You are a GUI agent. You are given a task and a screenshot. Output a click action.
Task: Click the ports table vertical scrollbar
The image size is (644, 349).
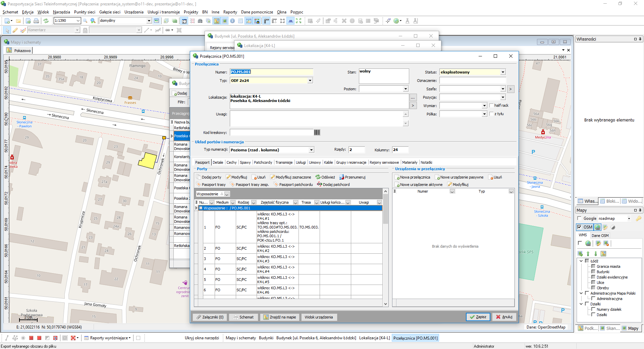[x=385, y=247]
